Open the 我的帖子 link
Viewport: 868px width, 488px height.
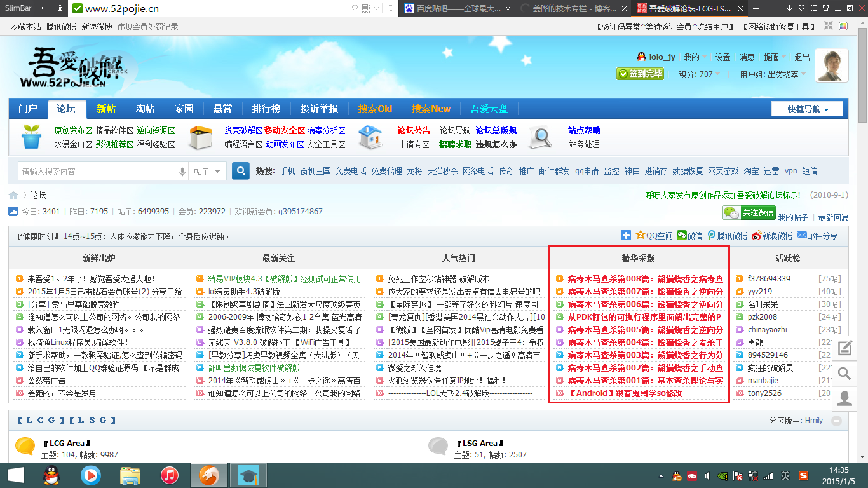click(794, 217)
